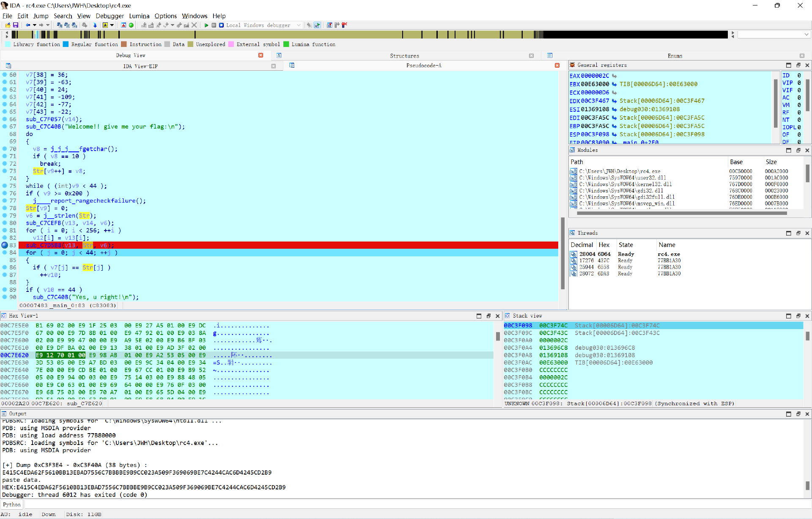Image resolution: width=812 pixels, height=519 pixels.
Task: Click the red triangle graph icon
Action: coord(123,25)
